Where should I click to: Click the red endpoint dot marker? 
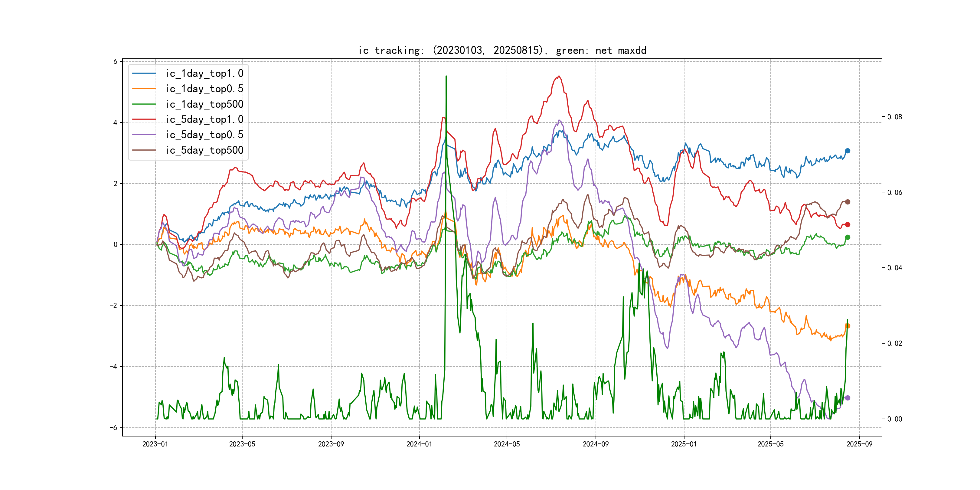click(x=848, y=224)
